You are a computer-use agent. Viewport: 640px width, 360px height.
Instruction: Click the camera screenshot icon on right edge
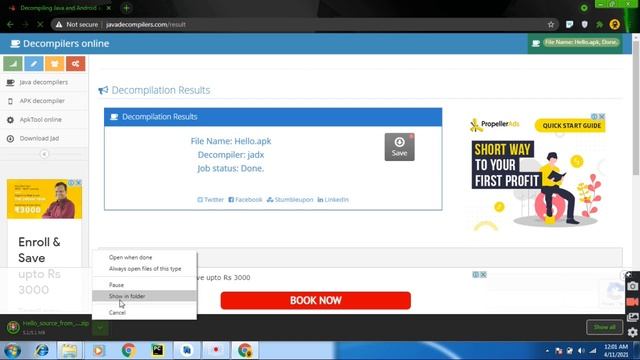coord(632,286)
